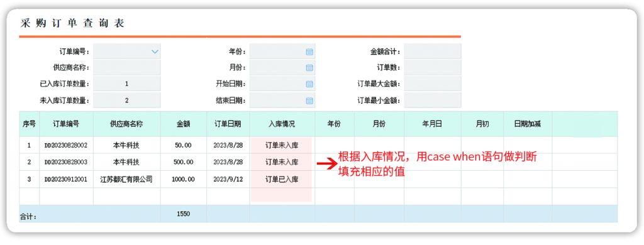
Task: Click the 金额合计 input field
Action: tap(433, 52)
